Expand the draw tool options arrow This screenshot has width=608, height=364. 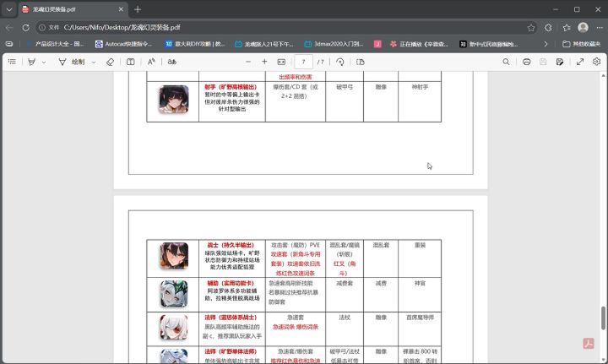coord(94,62)
